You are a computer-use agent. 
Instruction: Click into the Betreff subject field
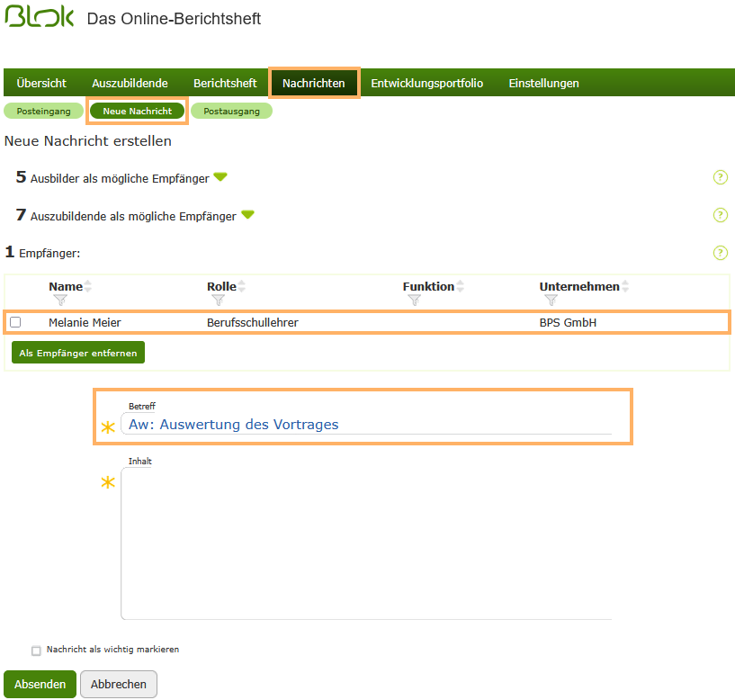[369, 425]
